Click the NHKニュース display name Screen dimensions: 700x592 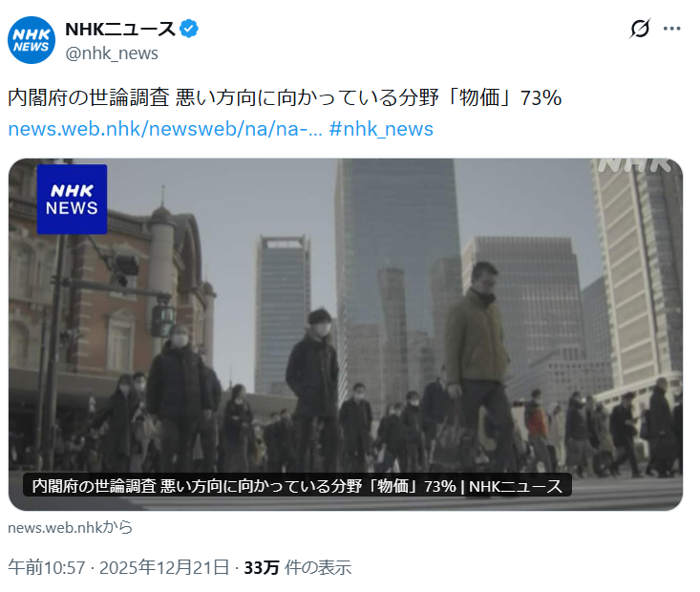(120, 29)
